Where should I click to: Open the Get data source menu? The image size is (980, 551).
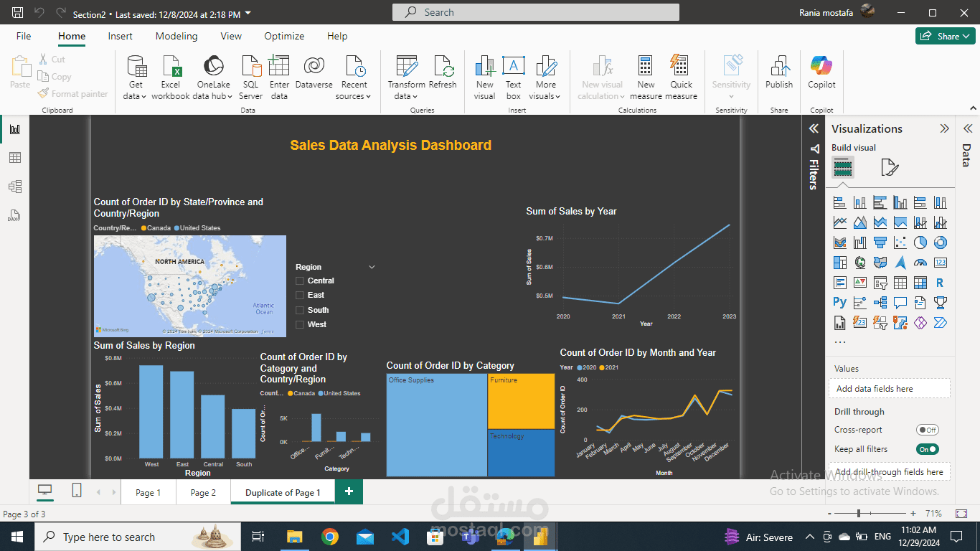[x=136, y=77]
